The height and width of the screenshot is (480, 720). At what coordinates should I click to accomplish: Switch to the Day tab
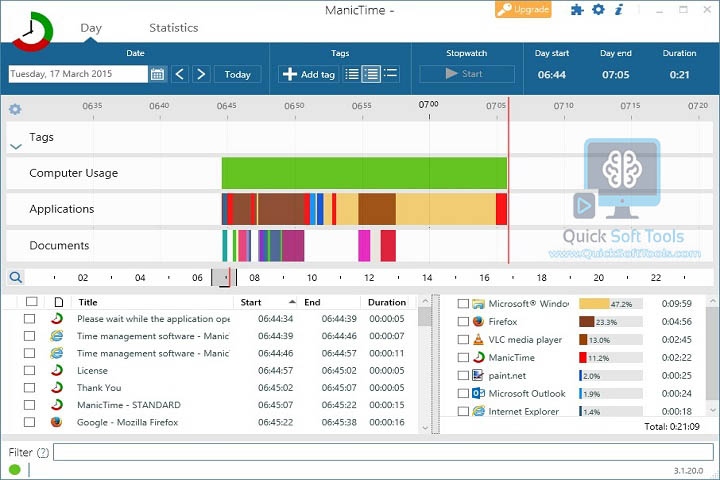coord(91,28)
